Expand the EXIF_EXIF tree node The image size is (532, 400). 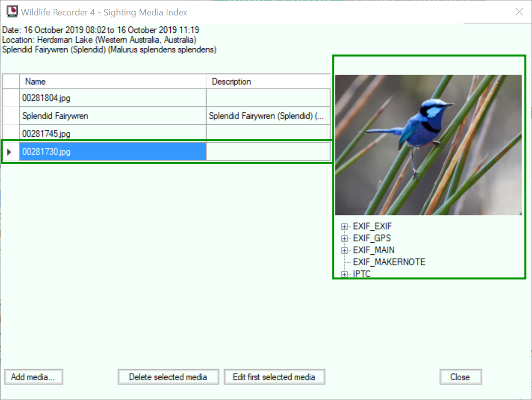pos(344,227)
